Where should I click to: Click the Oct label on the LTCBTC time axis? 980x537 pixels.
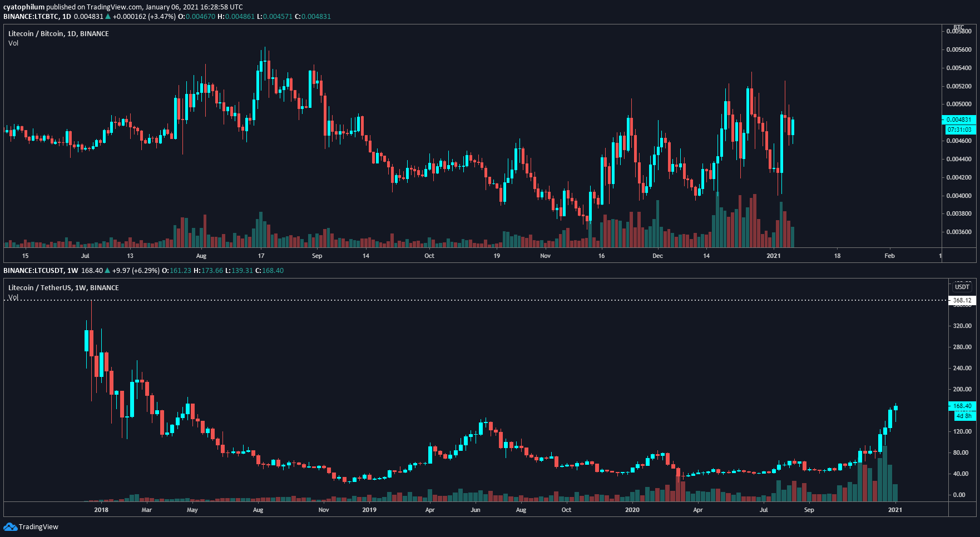429,256
